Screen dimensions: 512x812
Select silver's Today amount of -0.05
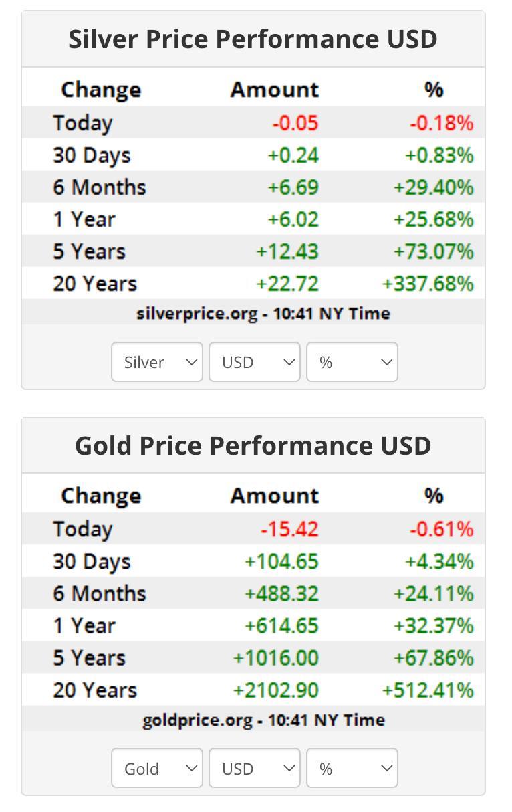(295, 123)
